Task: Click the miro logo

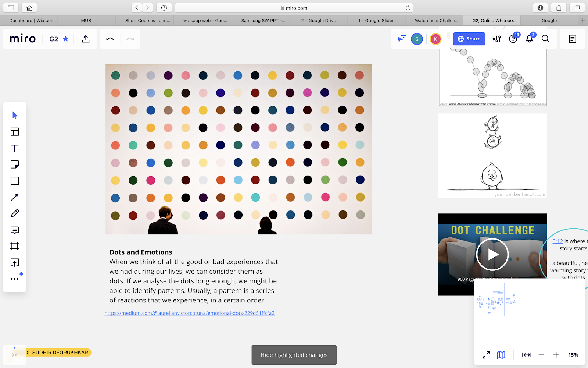Action: point(23,39)
